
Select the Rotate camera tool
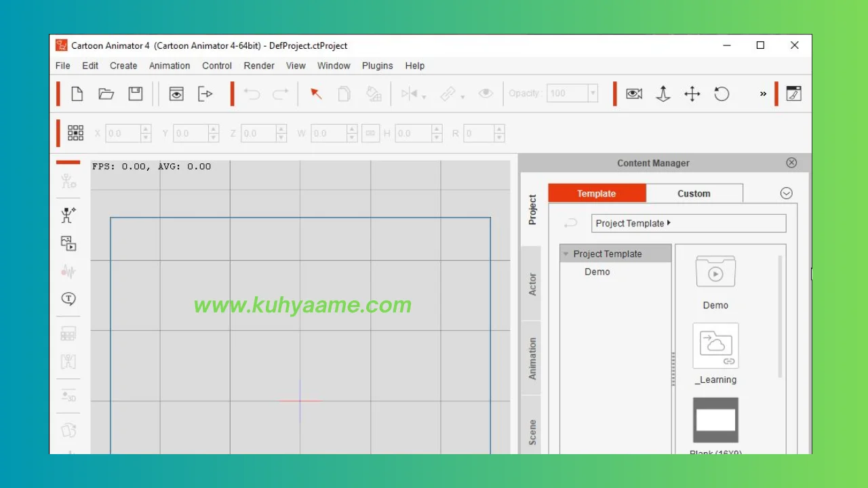[722, 94]
